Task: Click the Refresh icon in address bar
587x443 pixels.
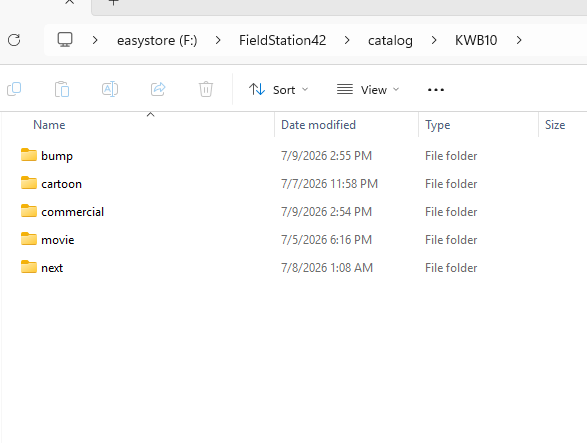Action: pyautogui.click(x=14, y=40)
